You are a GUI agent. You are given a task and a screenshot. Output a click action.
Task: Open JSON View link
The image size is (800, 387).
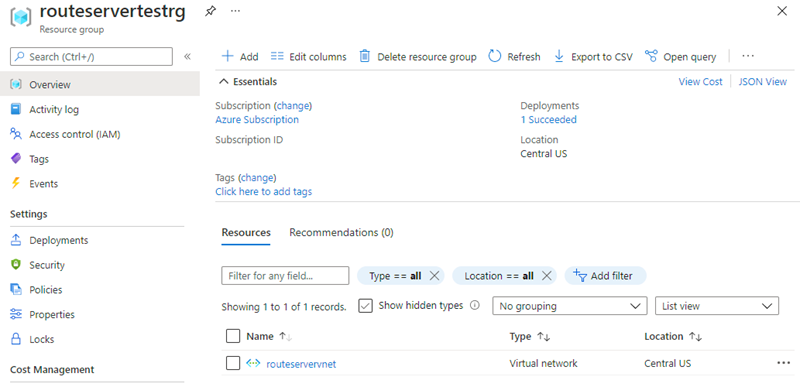pos(763,82)
